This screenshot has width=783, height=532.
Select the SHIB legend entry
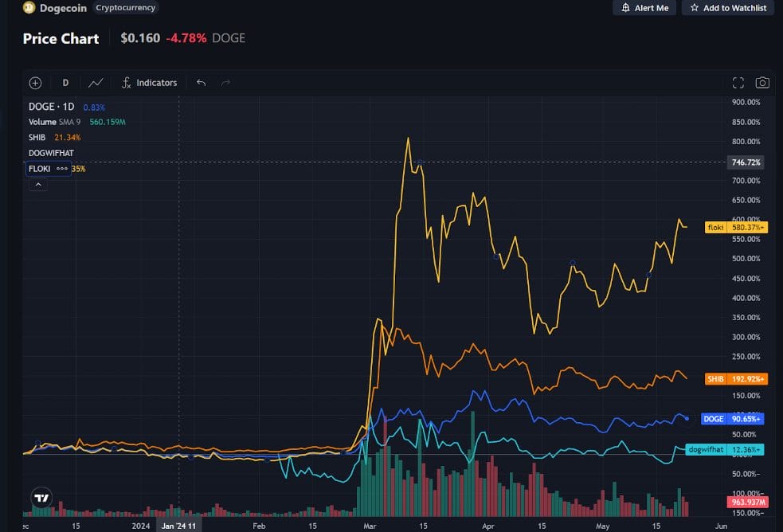point(37,137)
